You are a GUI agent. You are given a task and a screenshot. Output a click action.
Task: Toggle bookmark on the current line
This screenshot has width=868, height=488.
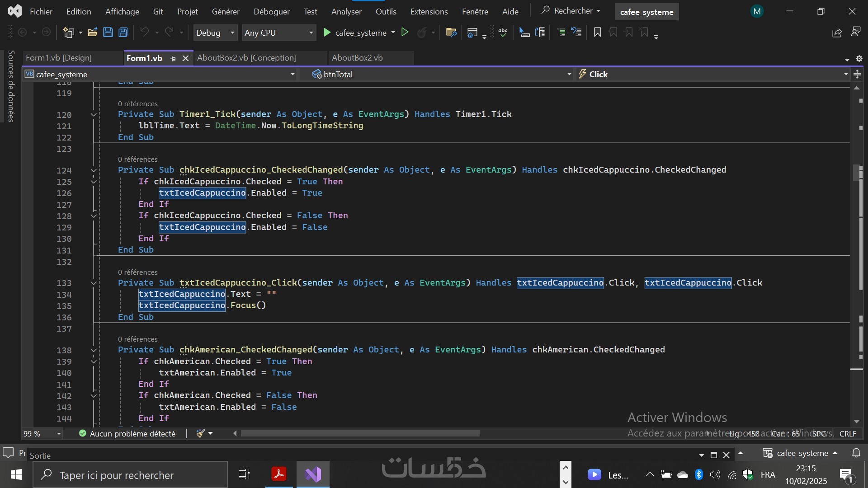point(597,33)
